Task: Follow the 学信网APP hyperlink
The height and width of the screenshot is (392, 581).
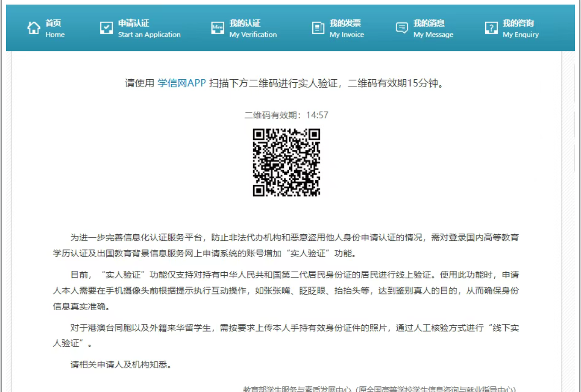Action: click(182, 83)
